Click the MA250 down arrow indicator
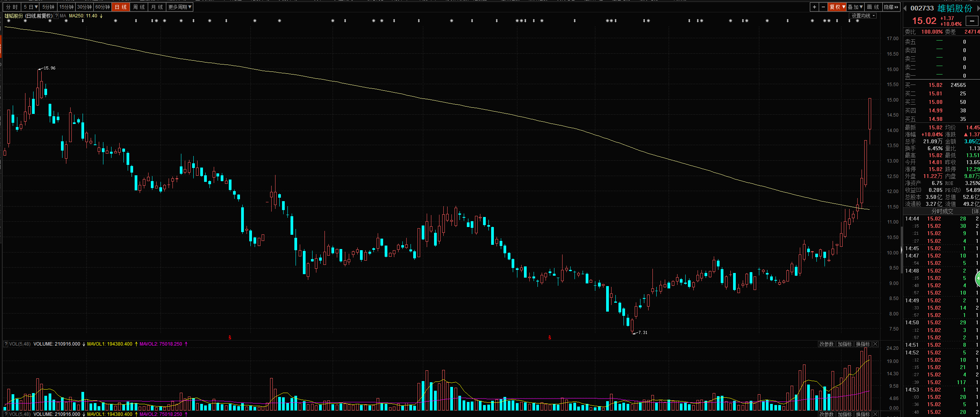This screenshot has width=980, height=417. (101, 16)
